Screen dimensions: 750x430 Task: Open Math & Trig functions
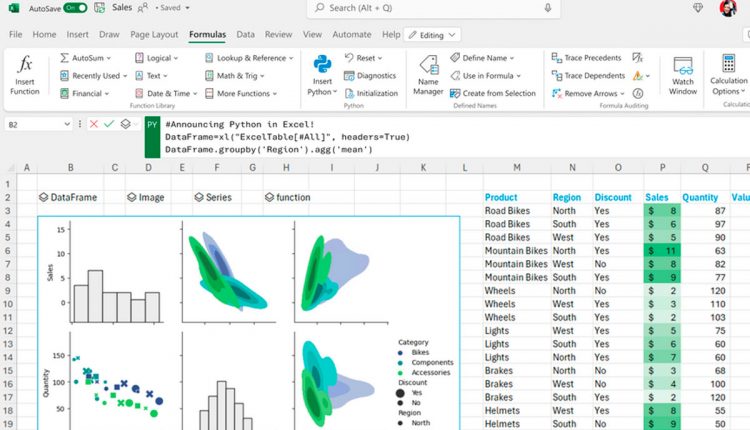pyautogui.click(x=234, y=76)
